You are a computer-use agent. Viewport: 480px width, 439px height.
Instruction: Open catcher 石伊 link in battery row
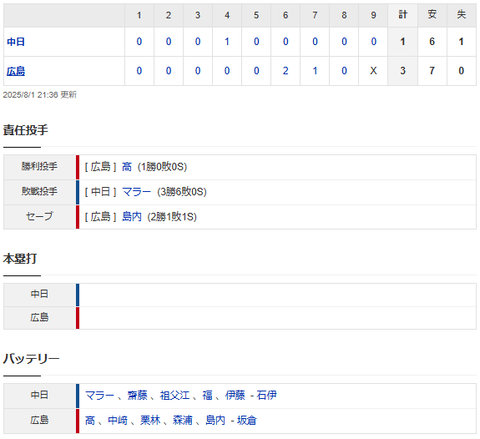pos(267,395)
